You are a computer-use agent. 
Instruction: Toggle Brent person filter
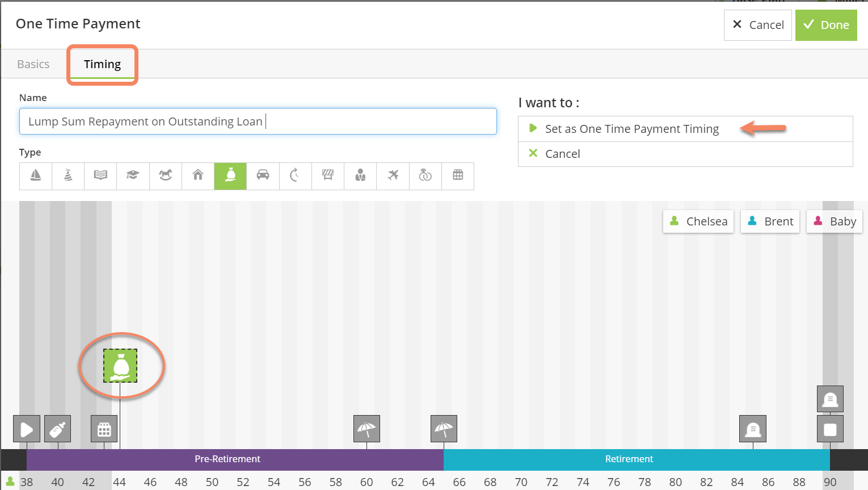[770, 221]
